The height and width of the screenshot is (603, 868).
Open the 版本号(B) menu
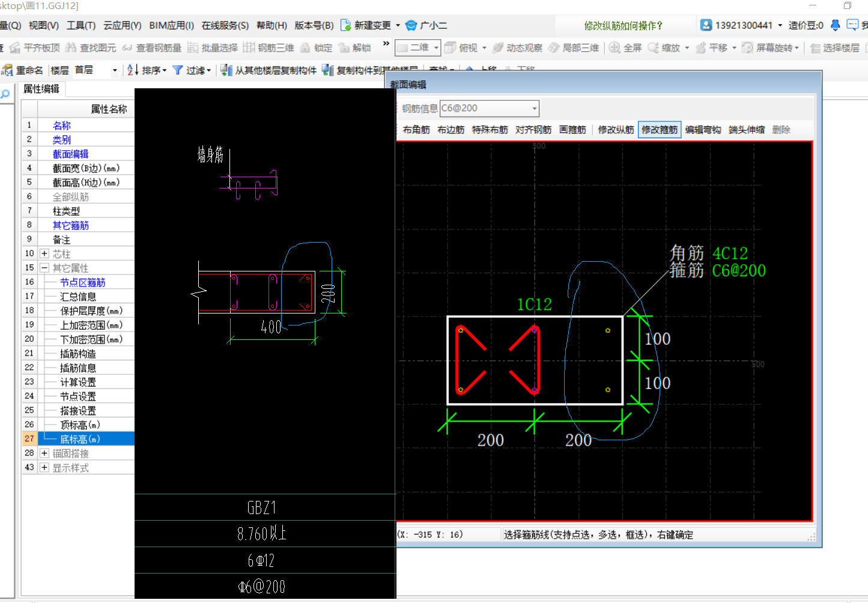[x=314, y=25]
